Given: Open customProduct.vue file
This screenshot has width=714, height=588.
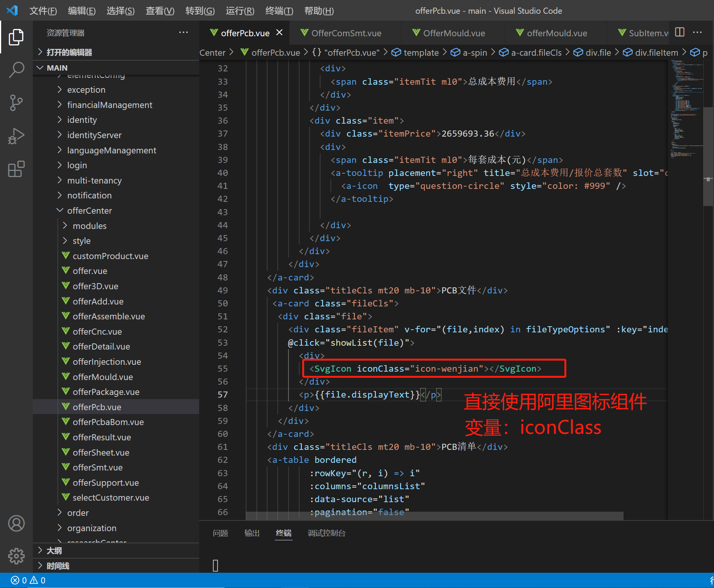Looking at the screenshot, I should click(116, 256).
